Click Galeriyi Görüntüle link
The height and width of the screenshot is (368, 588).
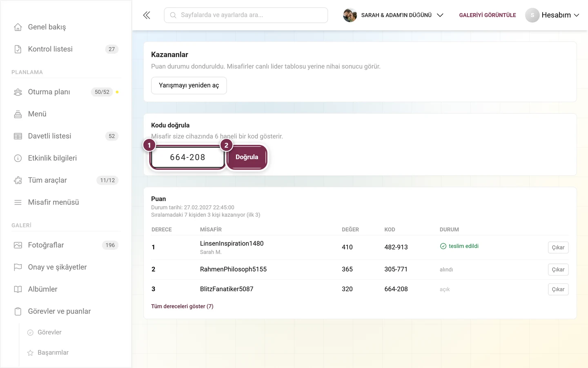(488, 15)
